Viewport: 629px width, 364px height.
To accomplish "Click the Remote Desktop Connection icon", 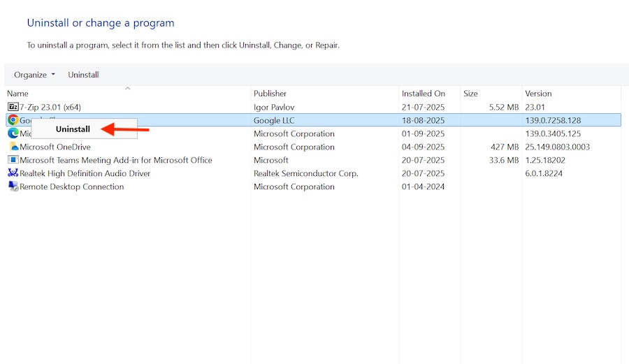I will tap(13, 186).
